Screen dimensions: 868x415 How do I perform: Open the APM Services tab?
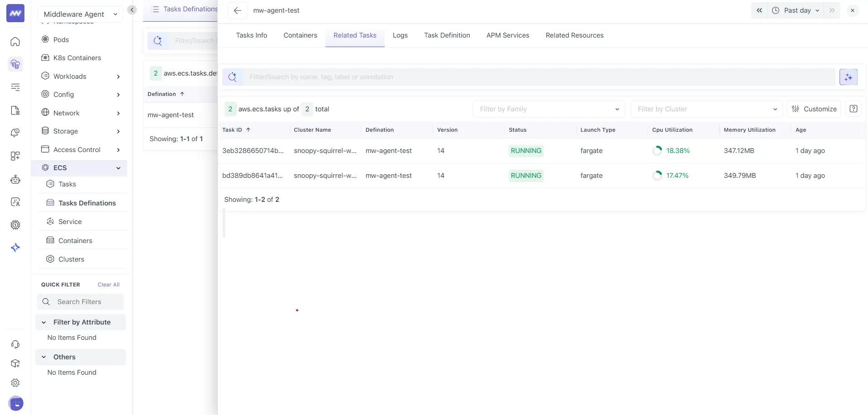click(508, 35)
